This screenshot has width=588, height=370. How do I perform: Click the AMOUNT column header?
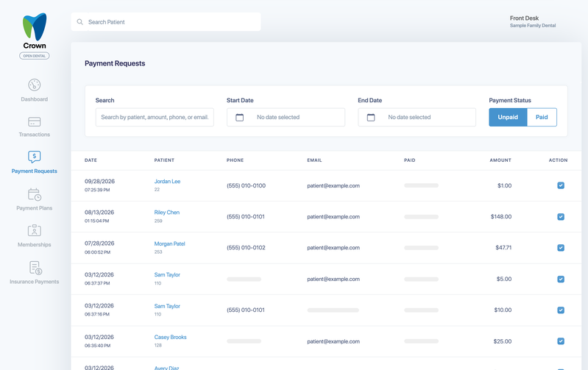[500, 160]
